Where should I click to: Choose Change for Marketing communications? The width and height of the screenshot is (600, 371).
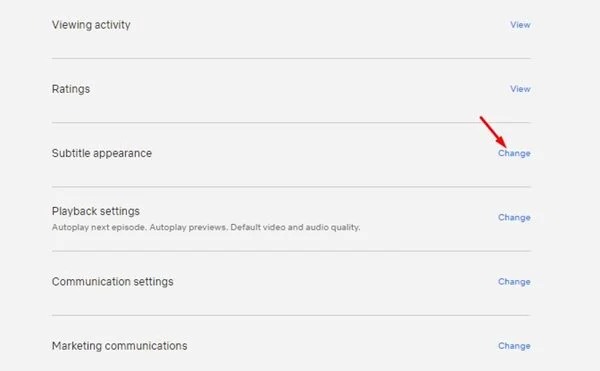click(514, 346)
